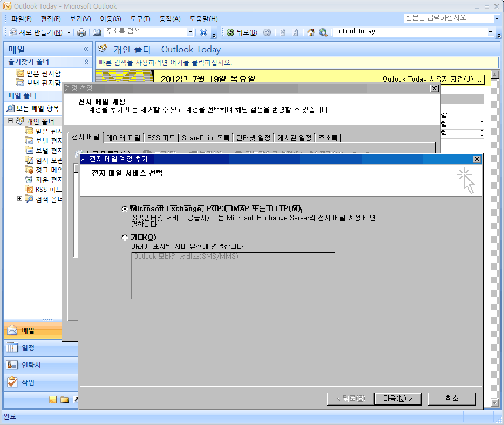Screen dimensions: 504x425
Task: Click the 질문을 입력하십시오 help input field
Action: (x=448, y=18)
